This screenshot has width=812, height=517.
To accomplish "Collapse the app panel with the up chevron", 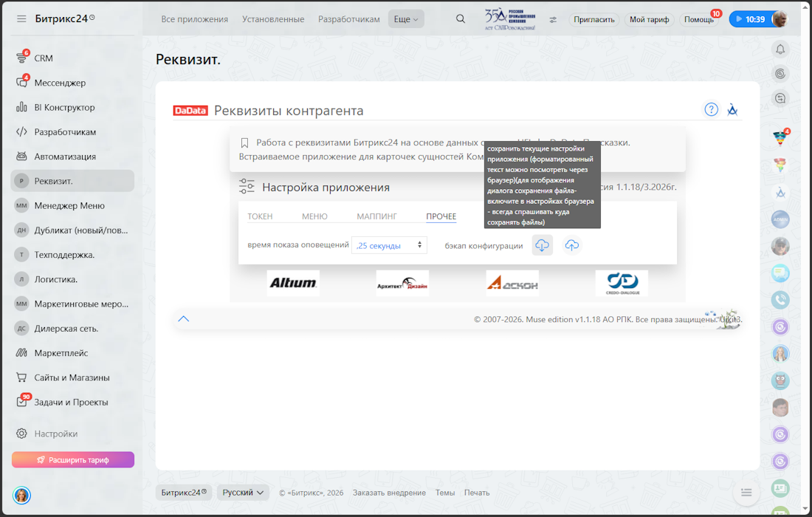I will tap(183, 319).
